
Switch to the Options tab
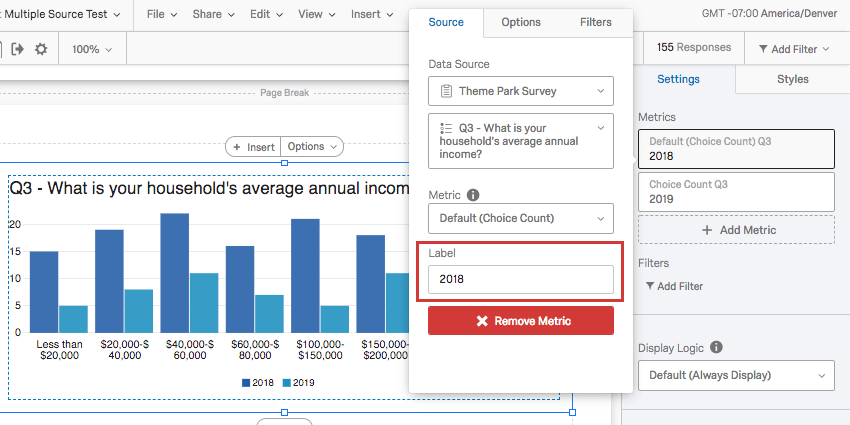coord(520,22)
